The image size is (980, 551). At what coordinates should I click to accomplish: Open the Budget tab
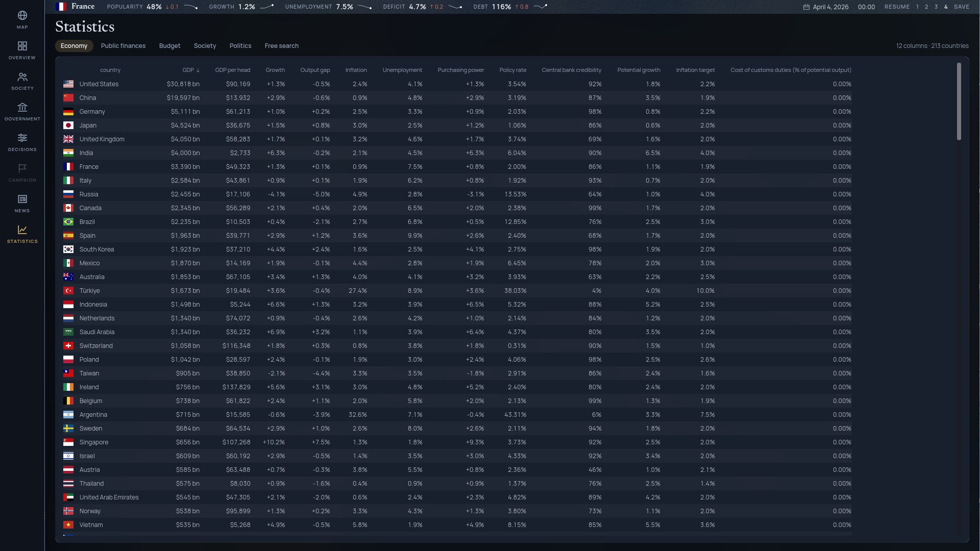(169, 46)
